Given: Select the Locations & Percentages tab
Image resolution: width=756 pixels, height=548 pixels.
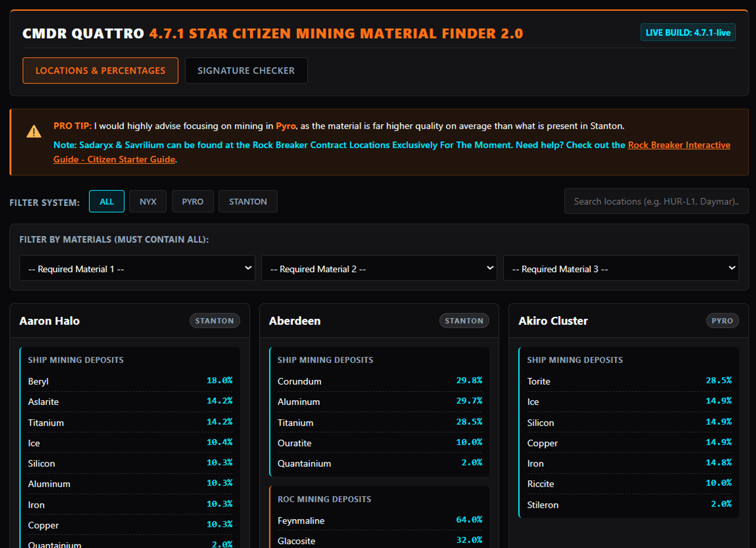Looking at the screenshot, I should click(x=100, y=70).
